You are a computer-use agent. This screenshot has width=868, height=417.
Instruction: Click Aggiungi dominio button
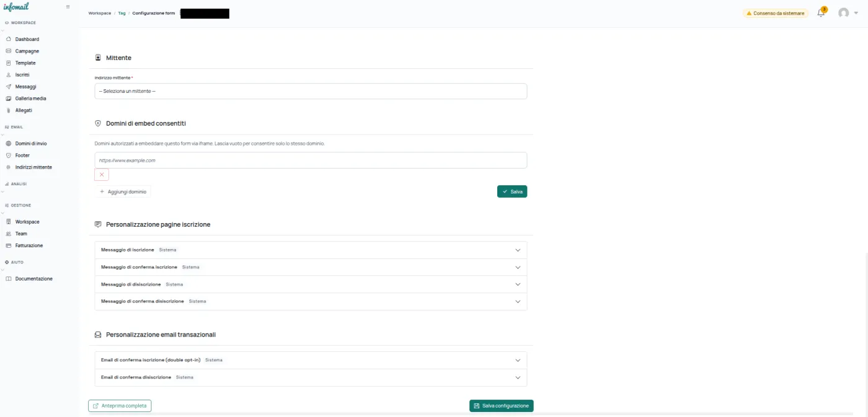click(123, 192)
